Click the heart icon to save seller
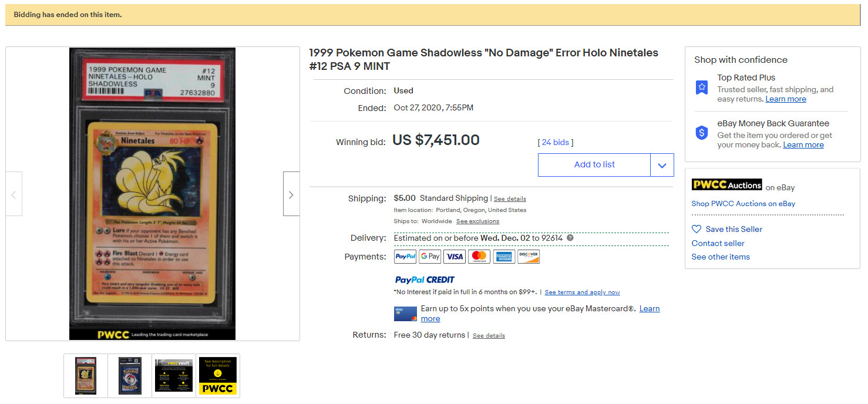 (697, 229)
